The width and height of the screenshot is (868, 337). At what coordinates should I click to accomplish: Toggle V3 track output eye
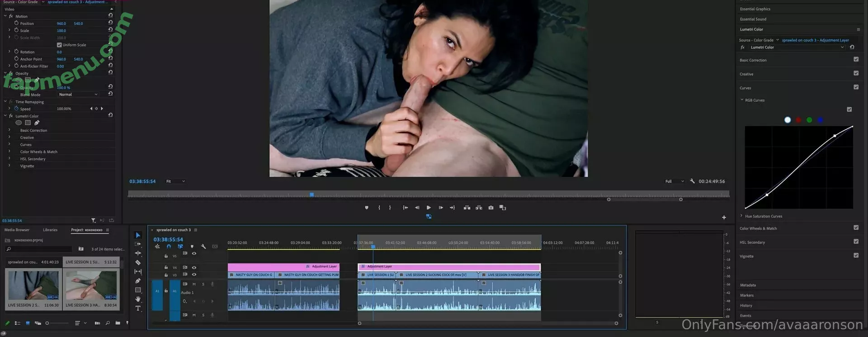coord(194,275)
